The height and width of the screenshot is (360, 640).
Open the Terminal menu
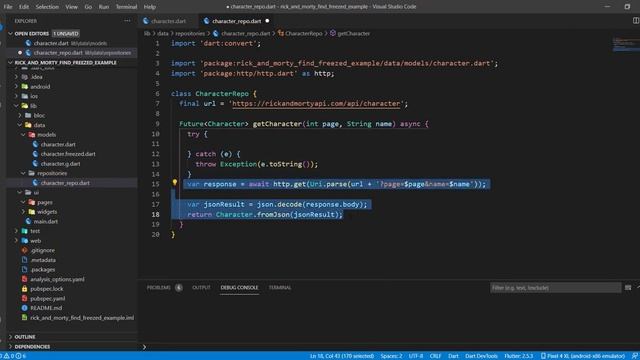pos(126,7)
